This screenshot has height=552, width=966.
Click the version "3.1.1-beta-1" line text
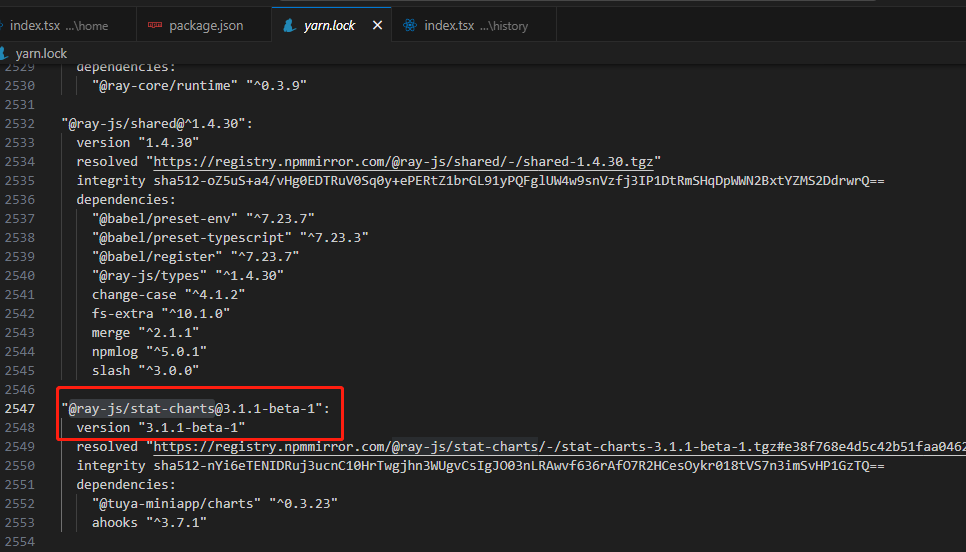tap(161, 428)
